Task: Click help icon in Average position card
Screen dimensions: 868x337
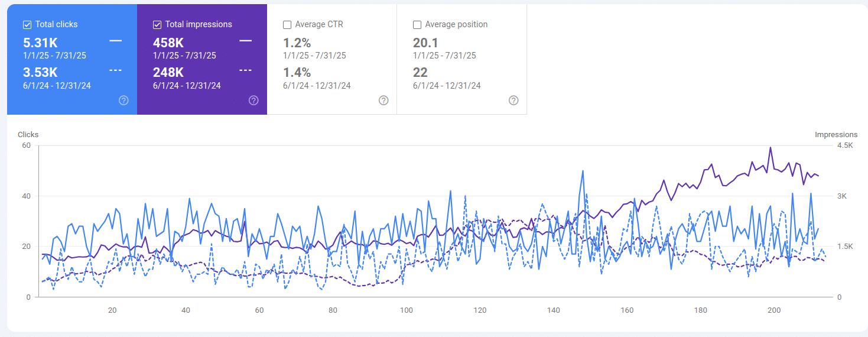Action: 513,101
